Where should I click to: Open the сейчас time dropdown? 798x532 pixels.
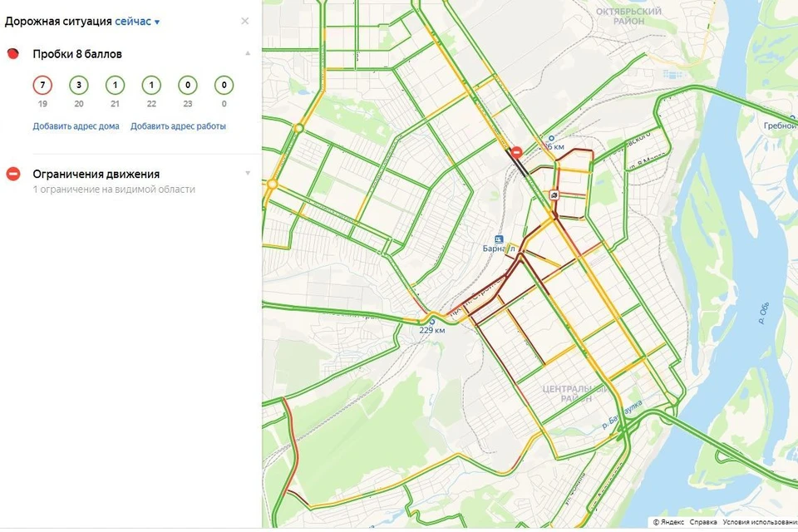click(x=137, y=22)
